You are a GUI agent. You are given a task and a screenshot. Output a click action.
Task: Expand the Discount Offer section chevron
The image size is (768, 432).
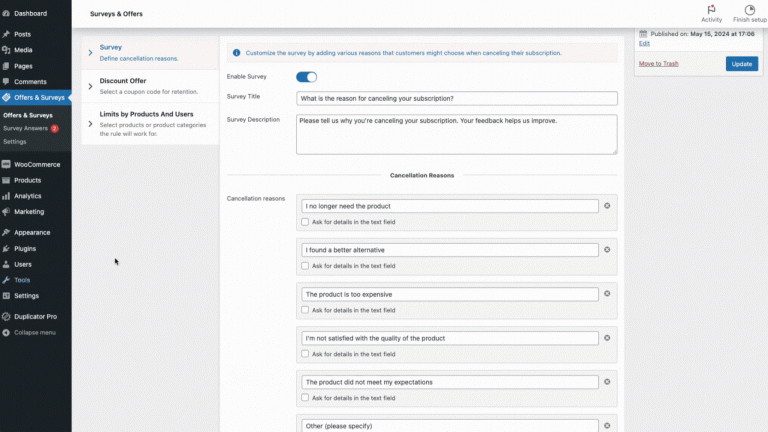click(x=90, y=86)
